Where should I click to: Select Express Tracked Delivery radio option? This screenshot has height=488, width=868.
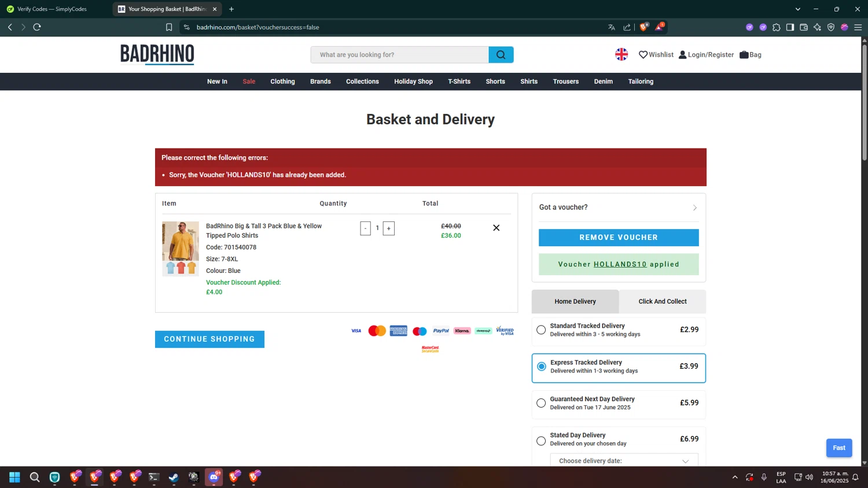coord(541,367)
